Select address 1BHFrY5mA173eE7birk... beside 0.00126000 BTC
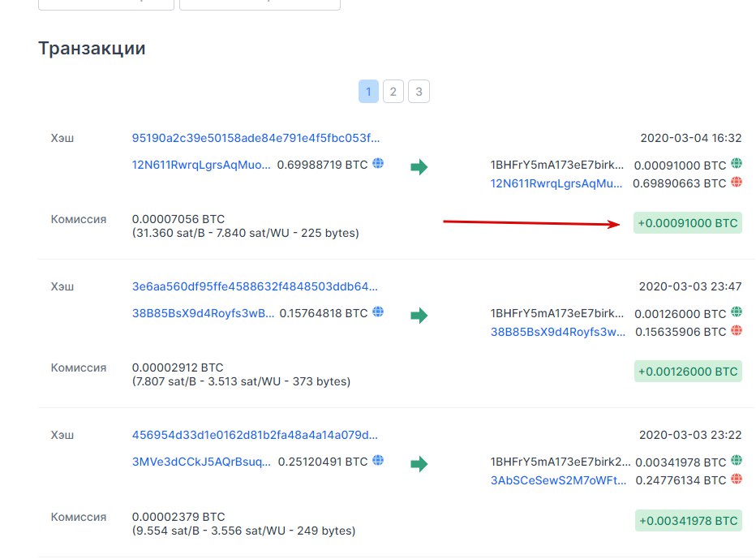The width and height of the screenshot is (756, 559). [x=557, y=313]
